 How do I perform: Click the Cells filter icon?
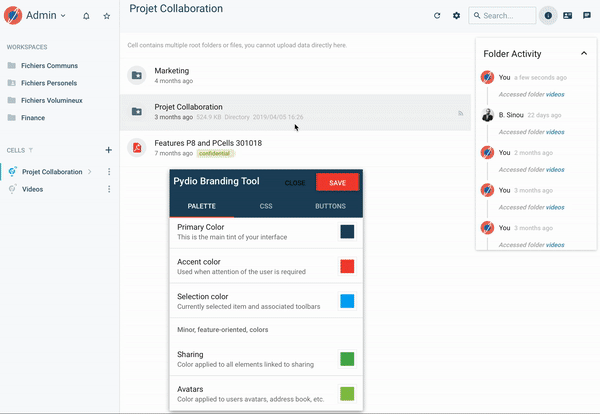31,150
